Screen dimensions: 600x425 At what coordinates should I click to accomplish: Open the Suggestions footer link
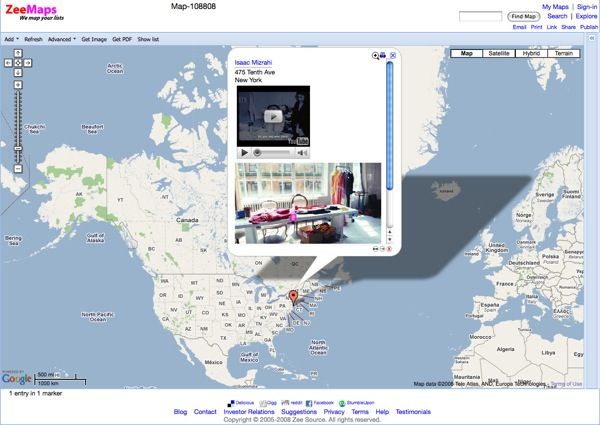[299, 412]
